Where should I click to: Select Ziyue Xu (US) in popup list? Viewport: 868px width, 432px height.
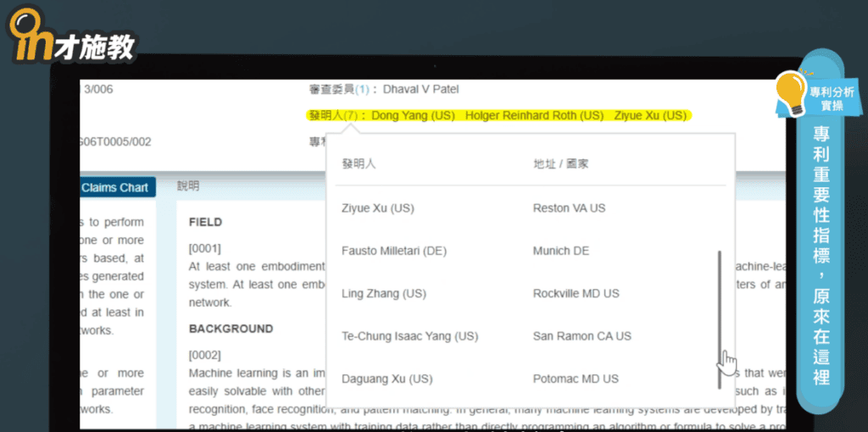click(377, 208)
